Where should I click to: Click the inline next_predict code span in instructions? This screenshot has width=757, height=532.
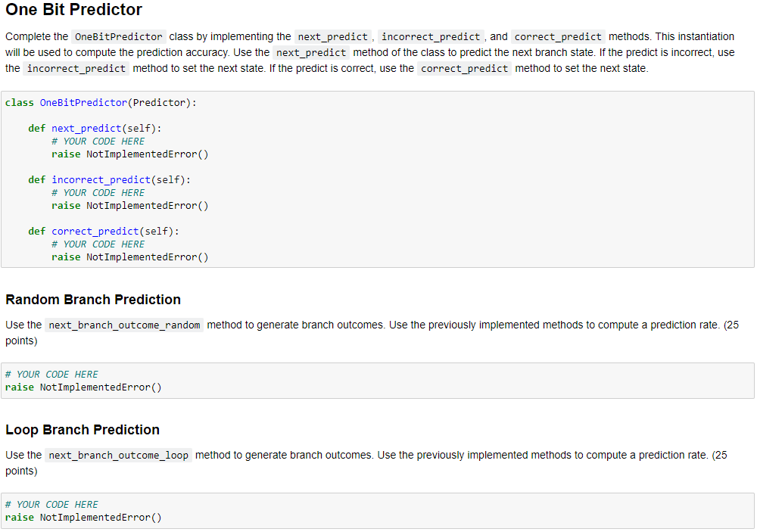tap(333, 36)
